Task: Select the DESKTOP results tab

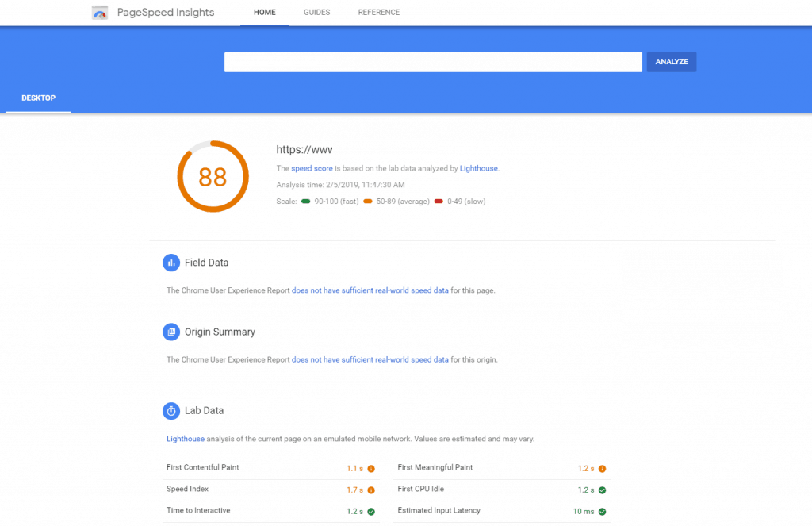Action: click(x=38, y=98)
